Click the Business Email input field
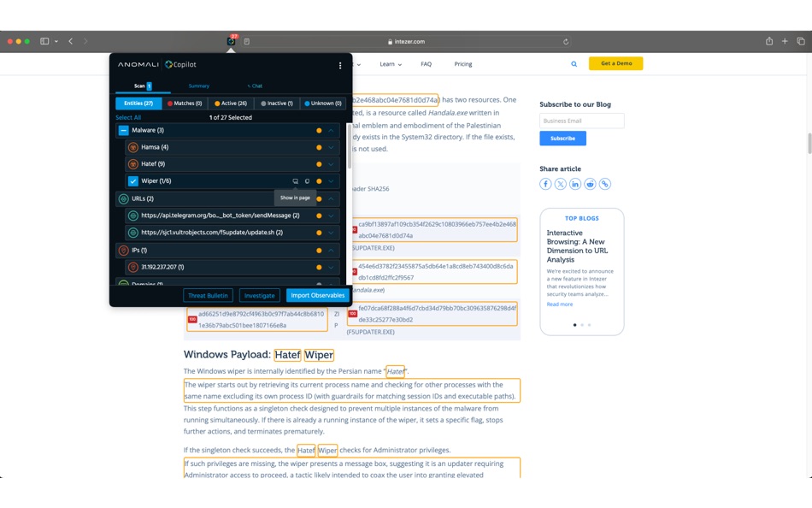The image size is (812, 508). (x=581, y=121)
